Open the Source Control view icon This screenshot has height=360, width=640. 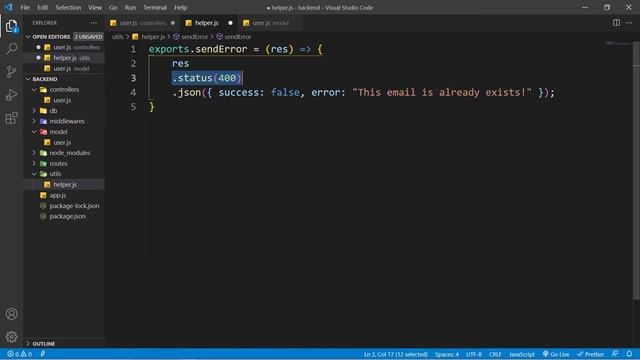point(11,72)
